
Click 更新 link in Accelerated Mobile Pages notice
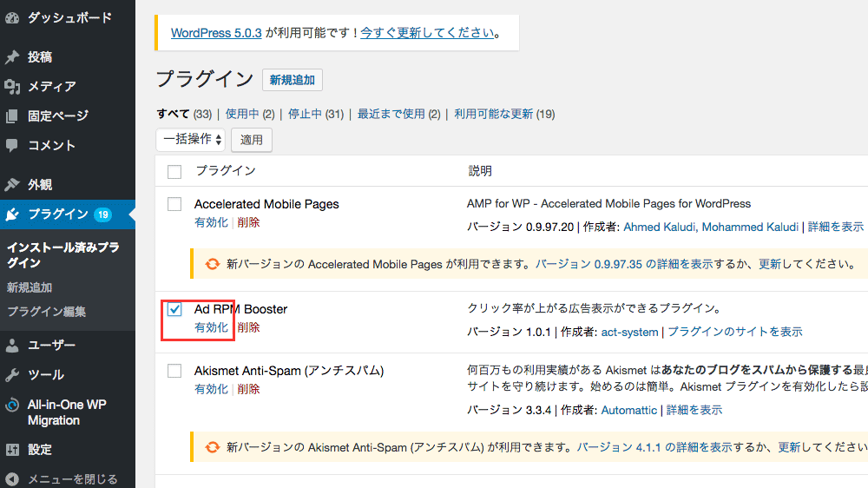pos(769,264)
